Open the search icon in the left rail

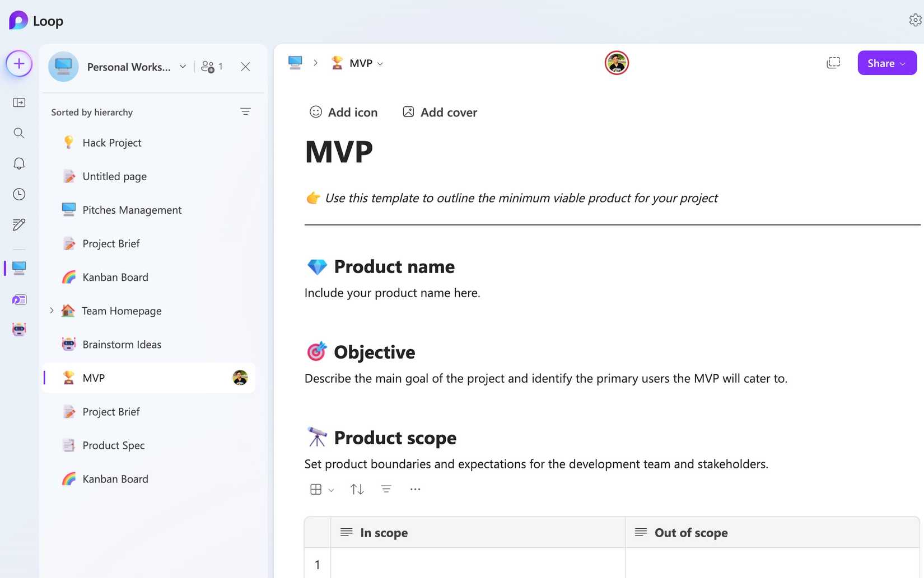click(18, 133)
